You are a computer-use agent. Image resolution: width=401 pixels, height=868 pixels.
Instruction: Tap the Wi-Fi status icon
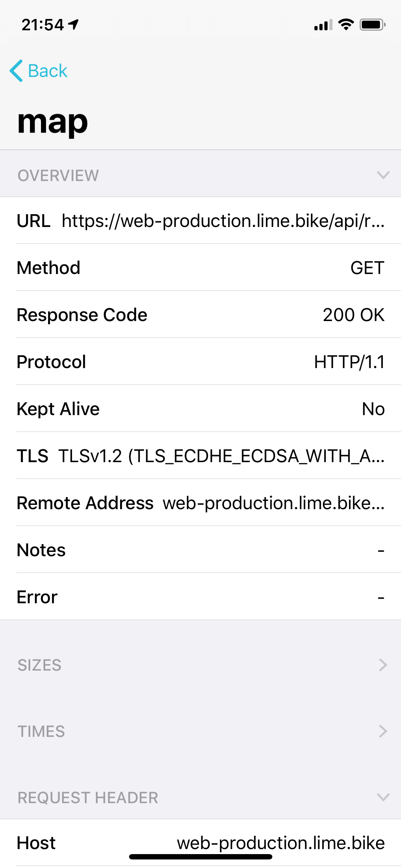click(346, 25)
